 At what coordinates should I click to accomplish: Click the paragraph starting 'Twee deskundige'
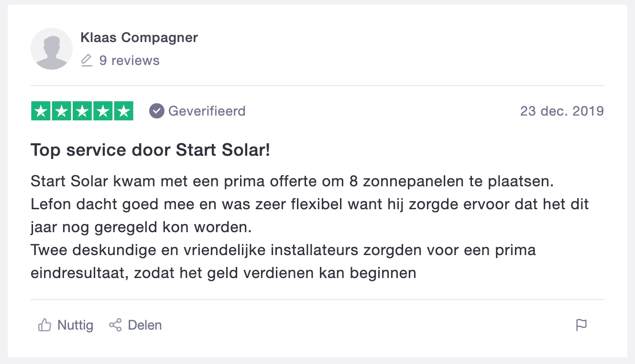(283, 262)
